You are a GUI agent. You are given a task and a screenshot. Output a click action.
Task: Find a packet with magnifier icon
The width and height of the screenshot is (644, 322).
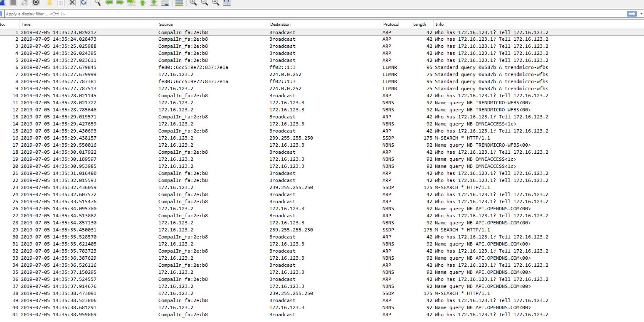98,2
